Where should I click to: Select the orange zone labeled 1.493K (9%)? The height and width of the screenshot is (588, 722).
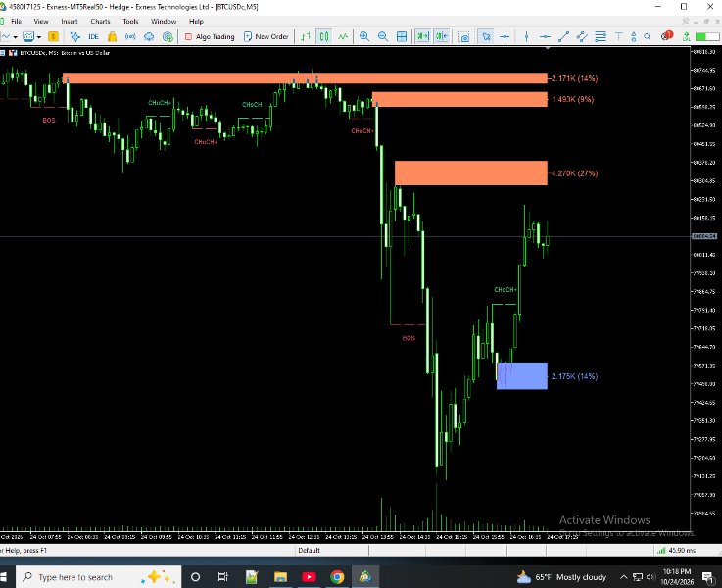459,99
